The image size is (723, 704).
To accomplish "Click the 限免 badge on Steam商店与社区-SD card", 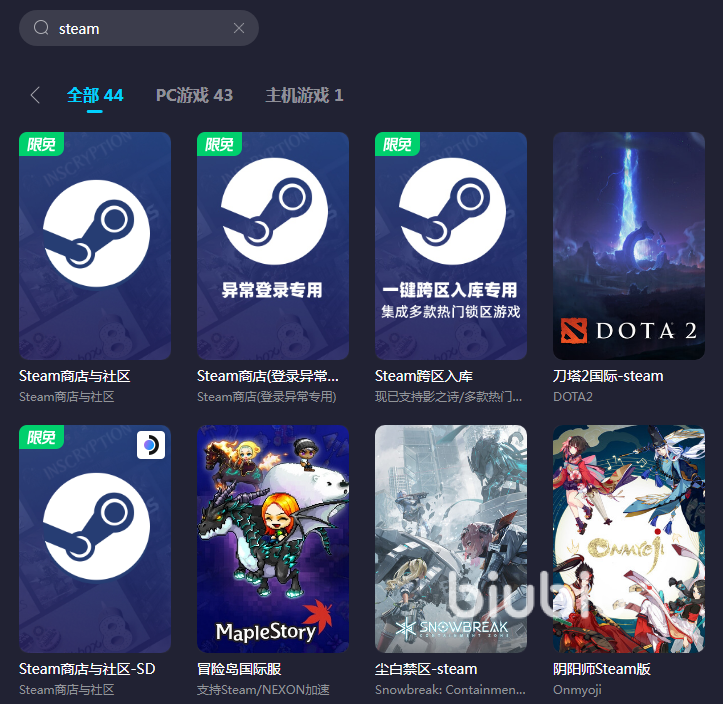I will pyautogui.click(x=41, y=437).
